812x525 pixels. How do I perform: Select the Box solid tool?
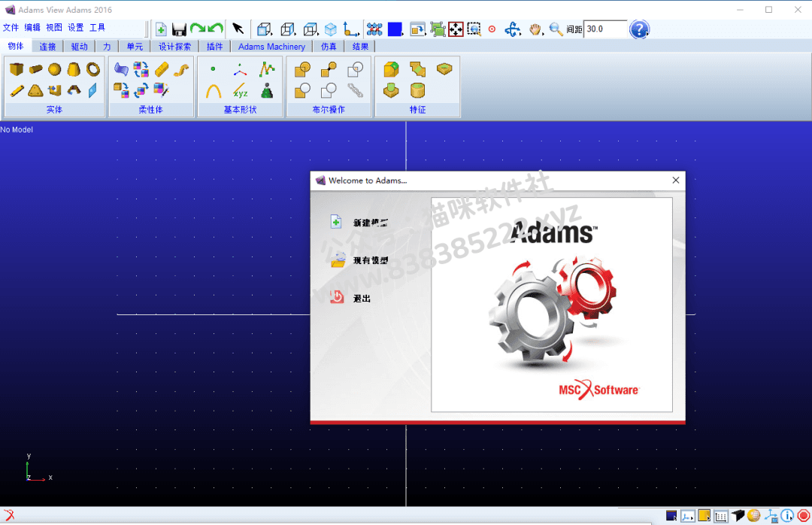pyautogui.click(x=17, y=69)
